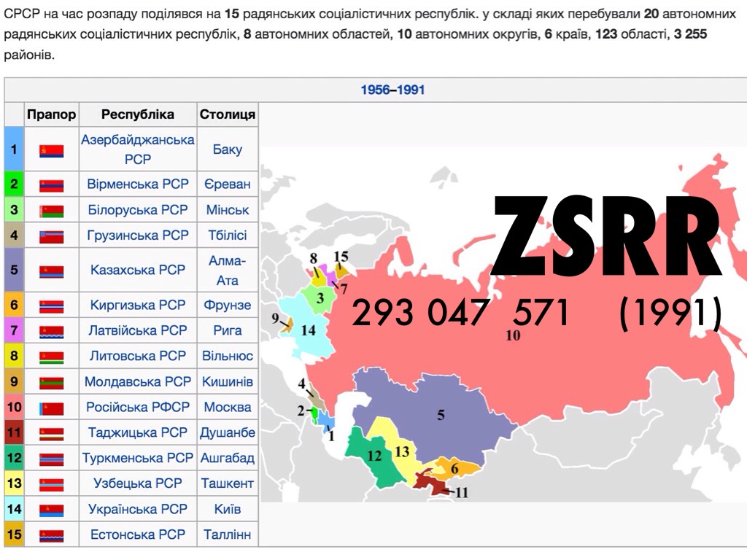Open the Kazakh SSR flag image

51,271
